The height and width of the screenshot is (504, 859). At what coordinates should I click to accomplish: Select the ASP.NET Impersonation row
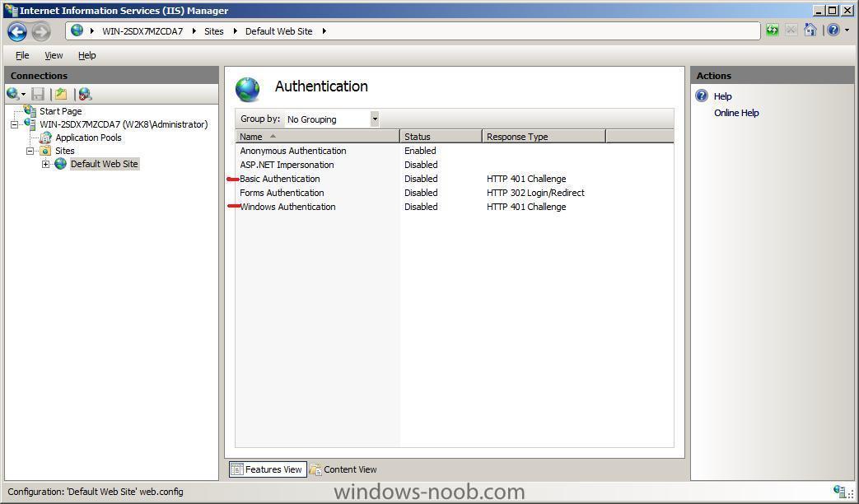pos(455,165)
